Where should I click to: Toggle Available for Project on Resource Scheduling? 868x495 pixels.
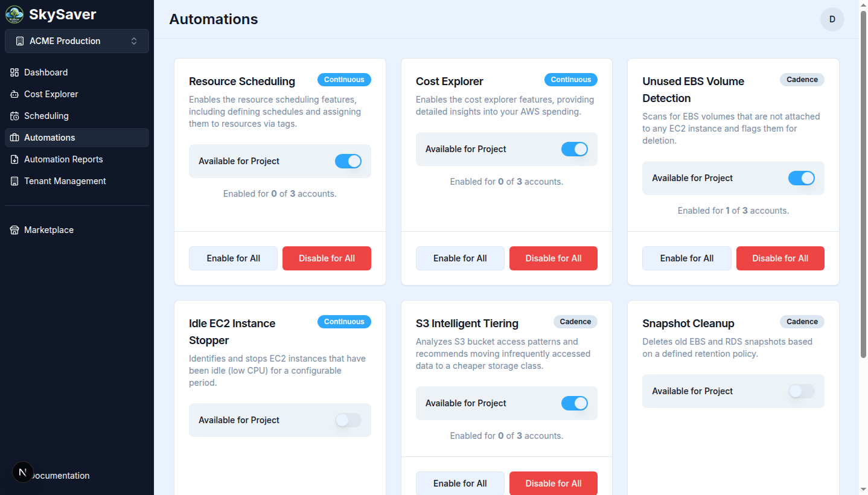coord(348,161)
